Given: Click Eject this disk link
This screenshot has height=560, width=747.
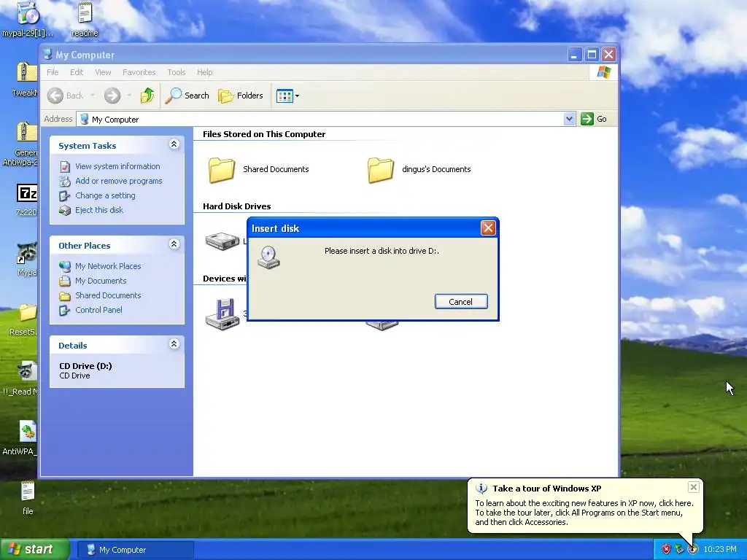Looking at the screenshot, I should coord(99,210).
